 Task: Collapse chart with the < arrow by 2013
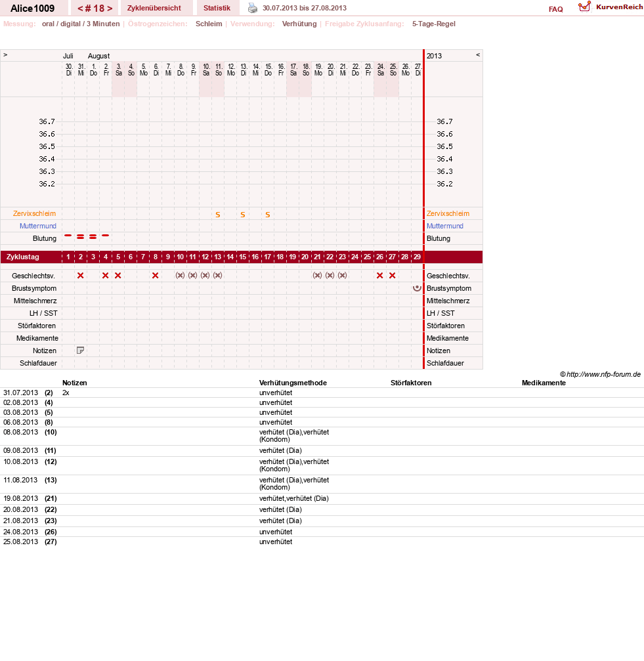478,54
